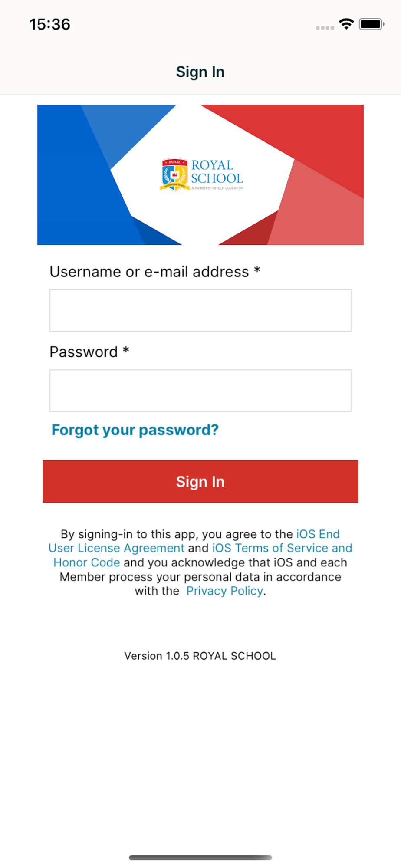Tap the battery indicator icon
401x868 pixels.
[x=371, y=24]
